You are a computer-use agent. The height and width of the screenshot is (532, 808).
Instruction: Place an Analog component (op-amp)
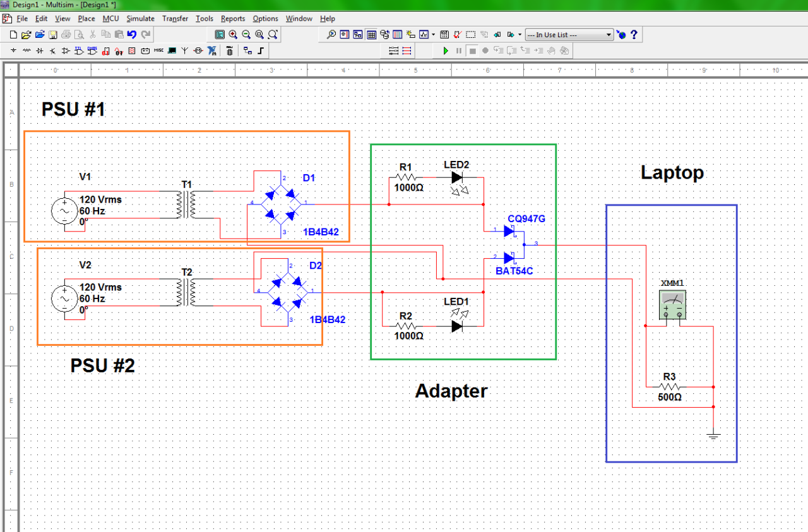tap(66, 50)
